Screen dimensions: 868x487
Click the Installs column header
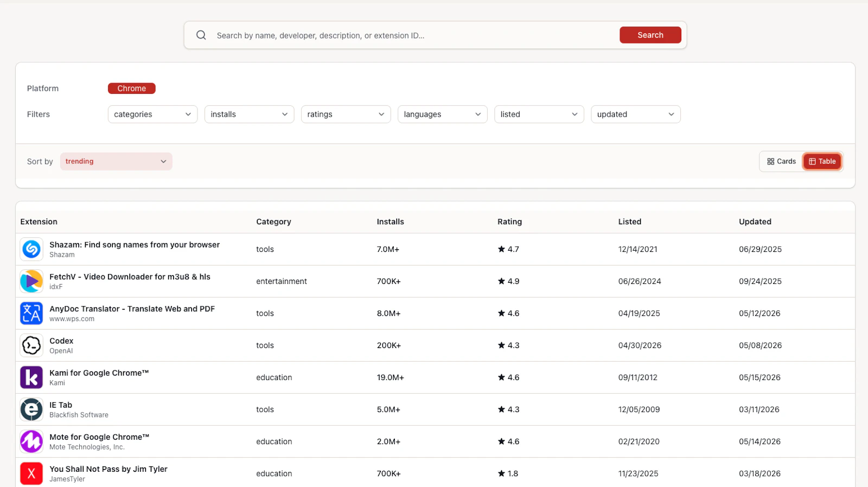(x=391, y=222)
